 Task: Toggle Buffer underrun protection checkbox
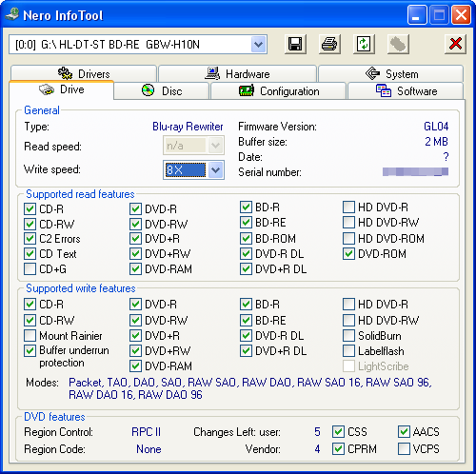click(30, 351)
